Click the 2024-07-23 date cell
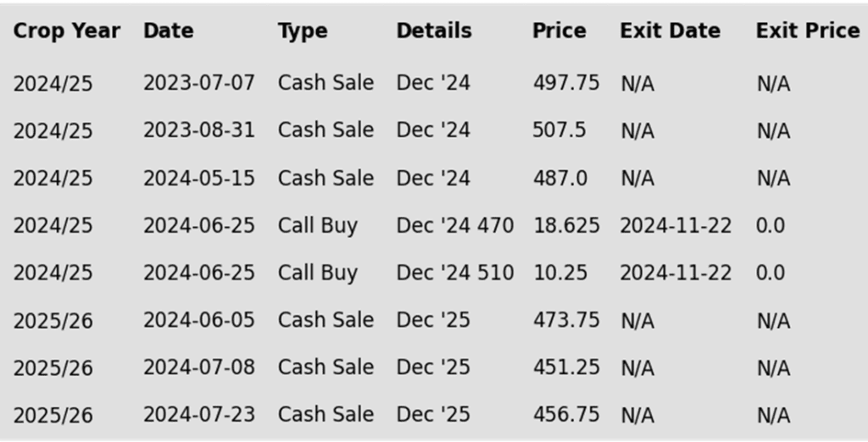868x442 pixels. (x=199, y=415)
